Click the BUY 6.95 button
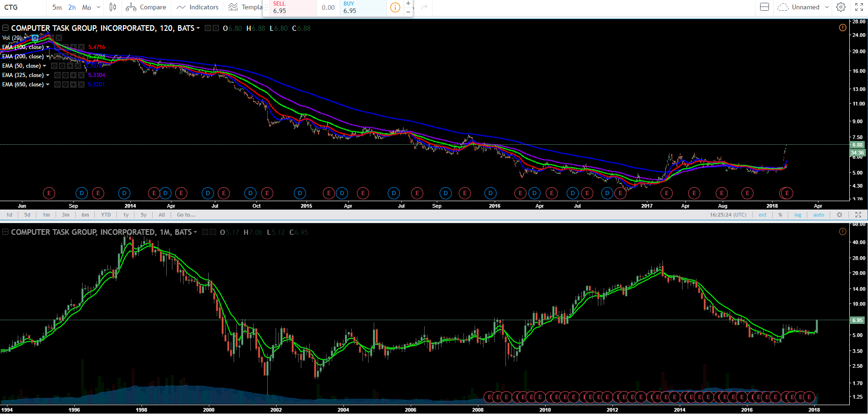This screenshot has width=868, height=414. (x=363, y=7)
